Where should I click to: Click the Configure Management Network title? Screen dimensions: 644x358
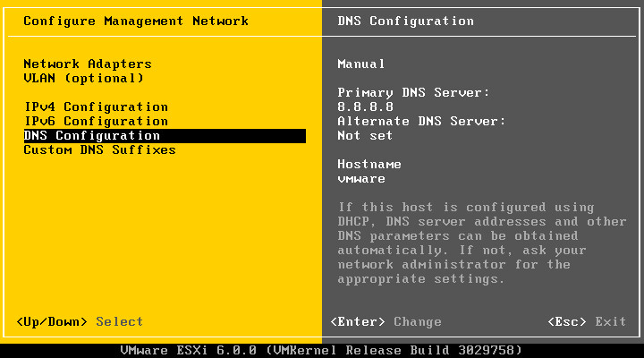tap(136, 21)
